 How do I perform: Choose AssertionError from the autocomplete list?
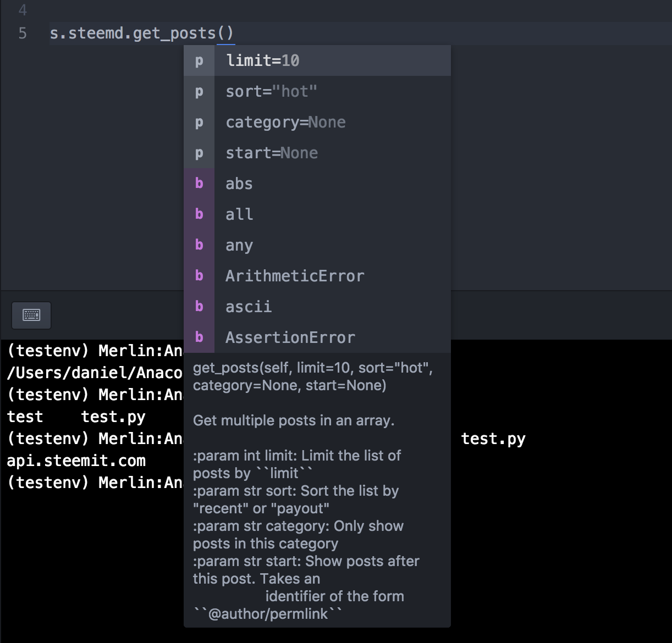click(317, 337)
